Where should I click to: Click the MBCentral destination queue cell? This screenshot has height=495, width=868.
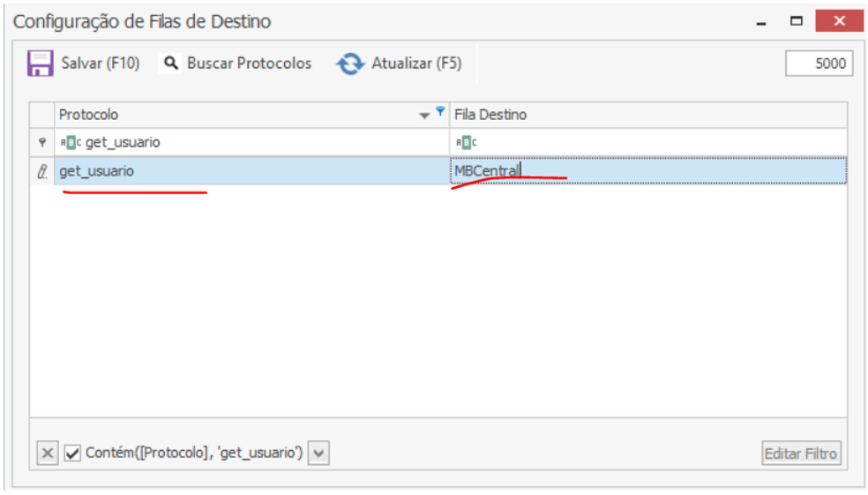[x=648, y=171]
